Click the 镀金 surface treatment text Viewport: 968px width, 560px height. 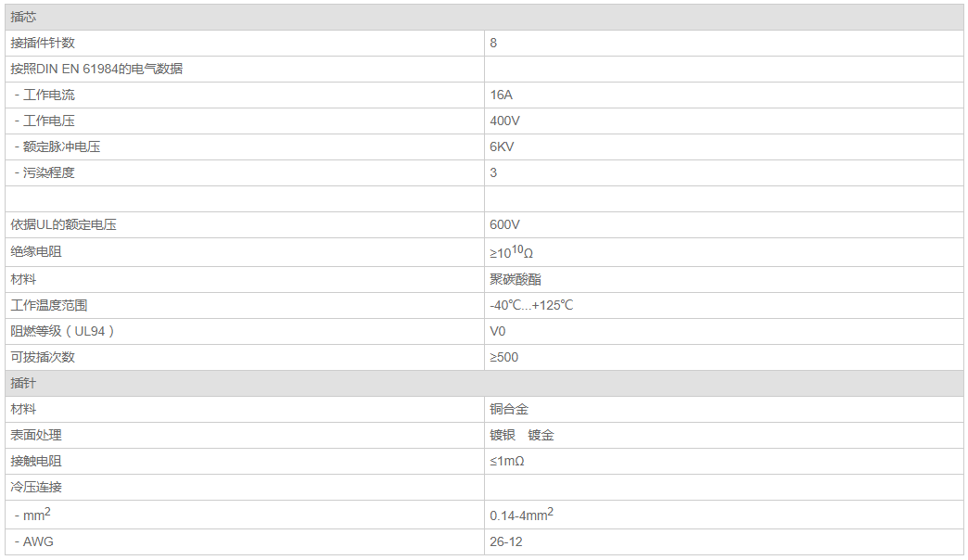pos(541,435)
